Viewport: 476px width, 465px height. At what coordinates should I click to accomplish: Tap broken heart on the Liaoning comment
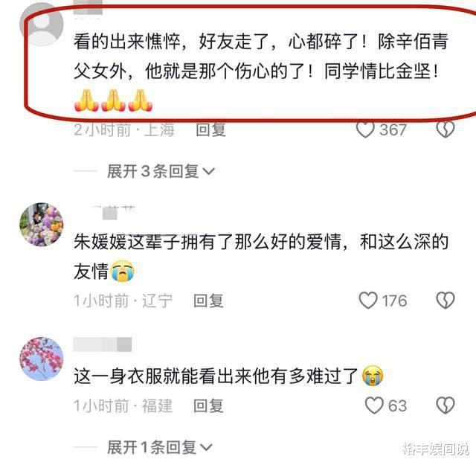click(x=445, y=301)
